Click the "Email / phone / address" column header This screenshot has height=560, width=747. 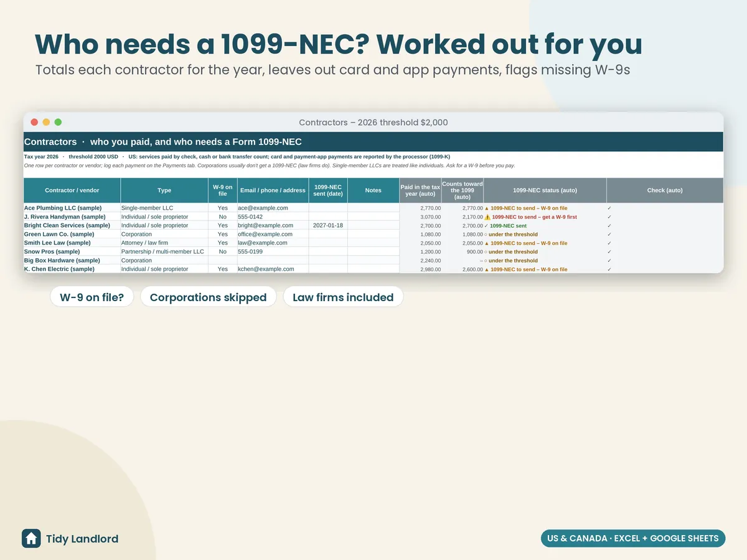click(x=273, y=190)
